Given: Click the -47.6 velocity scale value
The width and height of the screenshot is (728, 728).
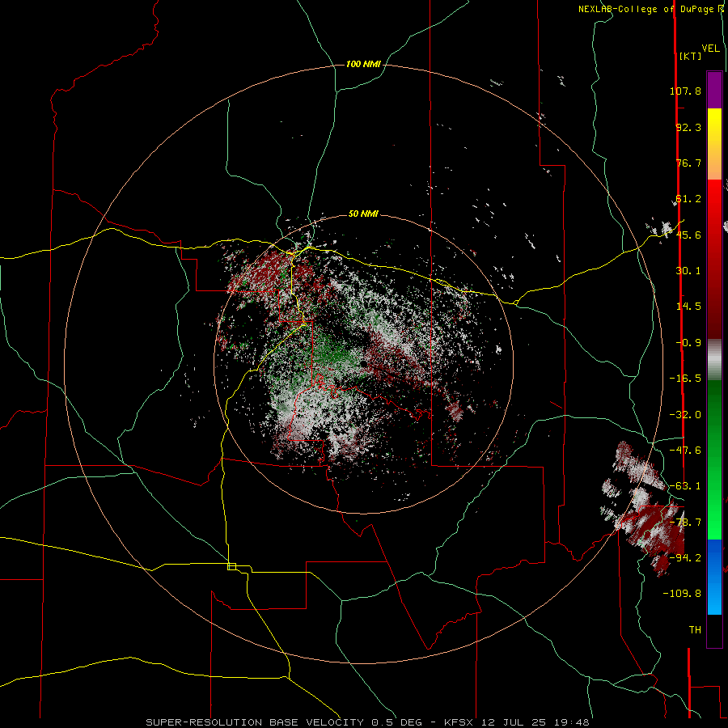Looking at the screenshot, I should 685,451.
